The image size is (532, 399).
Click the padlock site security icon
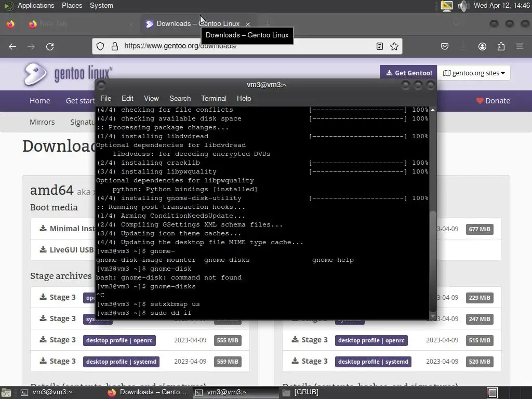click(x=115, y=46)
